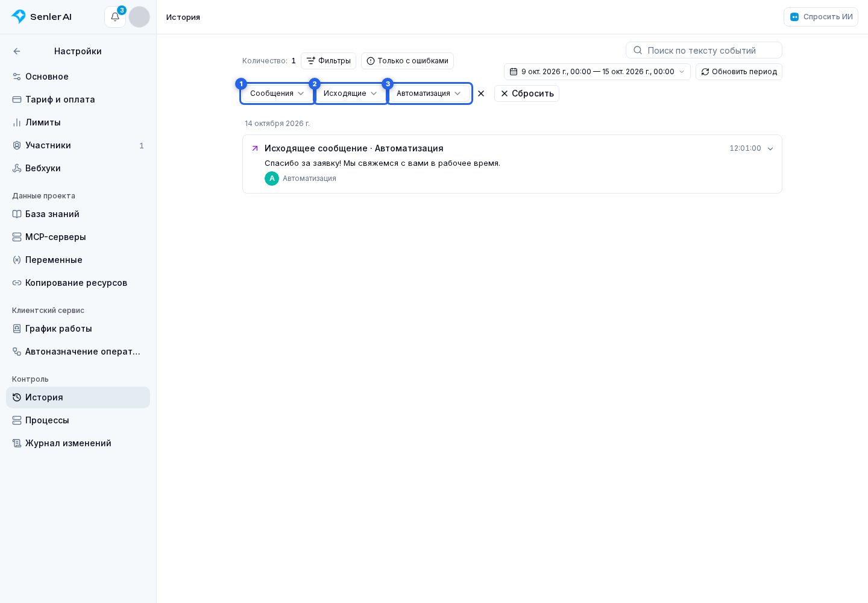Viewport: 868px width, 603px height.
Task: Open the Автоматизация filter dropdown
Action: pos(429,93)
